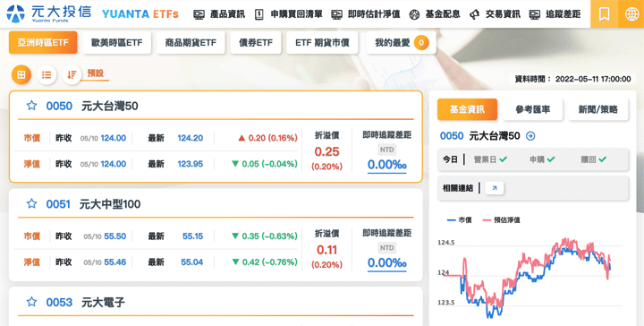Open 我的最愛 favorites tab

pos(401,42)
